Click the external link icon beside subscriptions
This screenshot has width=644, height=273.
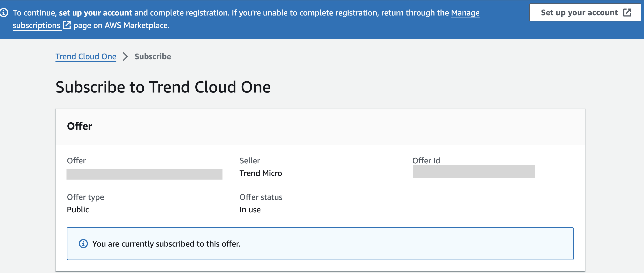(x=67, y=25)
